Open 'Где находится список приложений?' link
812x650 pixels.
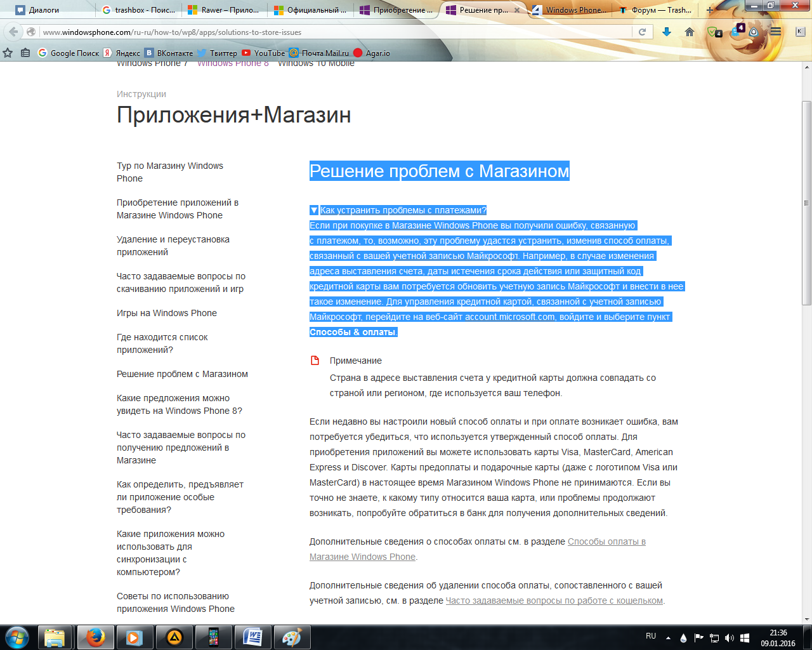tap(162, 343)
